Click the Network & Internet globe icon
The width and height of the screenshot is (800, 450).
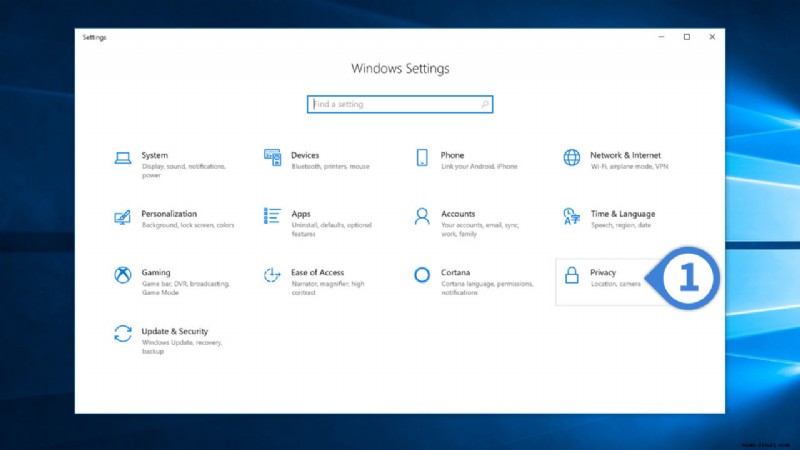pos(571,158)
